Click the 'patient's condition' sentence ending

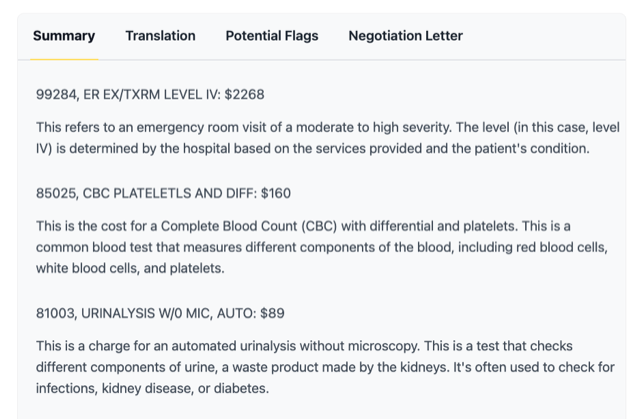point(532,149)
